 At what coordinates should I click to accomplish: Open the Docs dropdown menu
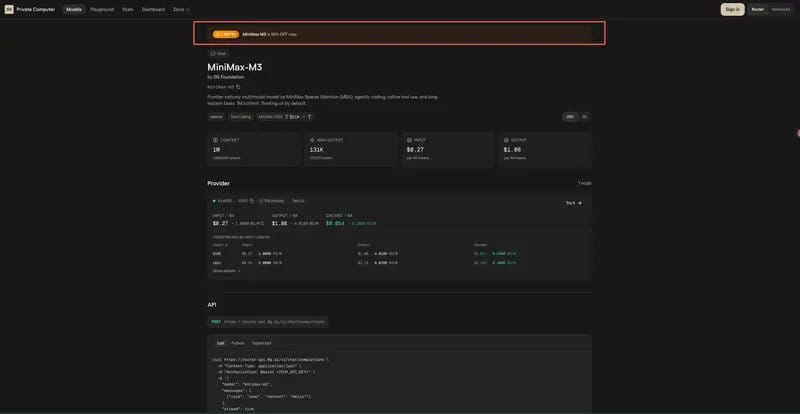181,9
